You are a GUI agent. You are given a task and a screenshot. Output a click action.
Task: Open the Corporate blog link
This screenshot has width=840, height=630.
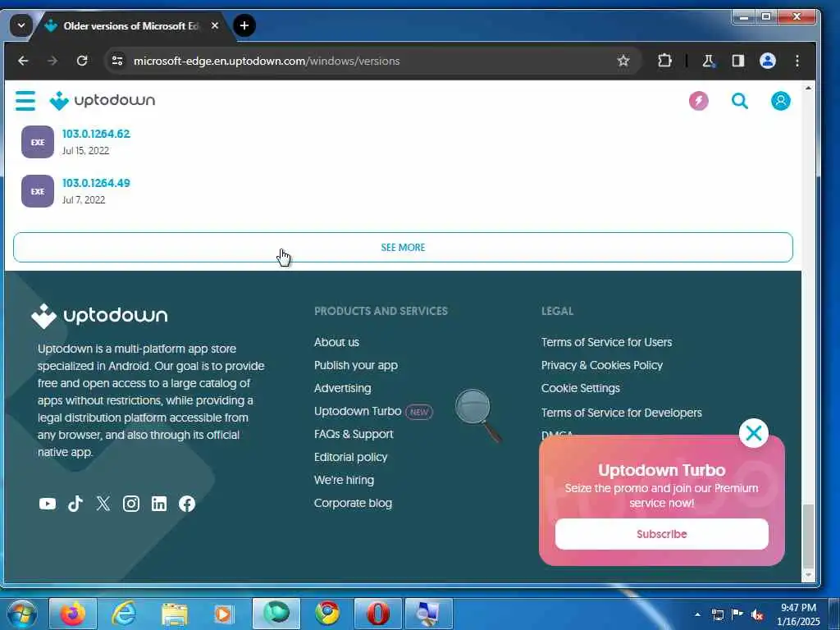tap(353, 504)
